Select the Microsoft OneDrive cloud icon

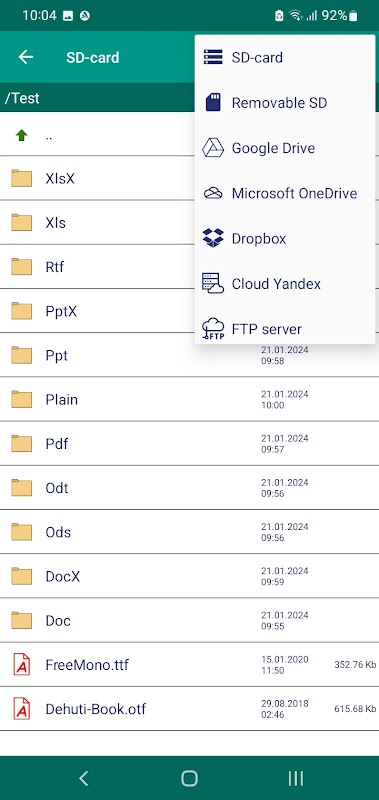tap(213, 193)
